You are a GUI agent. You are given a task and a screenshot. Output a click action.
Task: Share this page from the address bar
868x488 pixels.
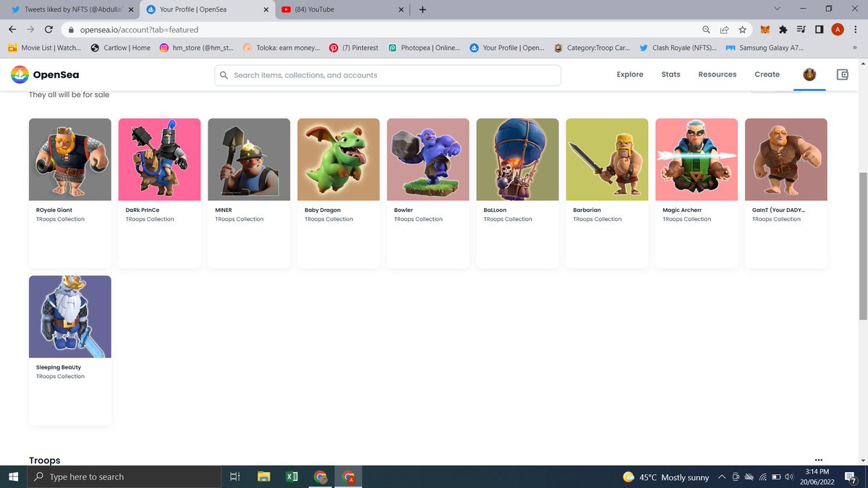pyautogui.click(x=724, y=30)
